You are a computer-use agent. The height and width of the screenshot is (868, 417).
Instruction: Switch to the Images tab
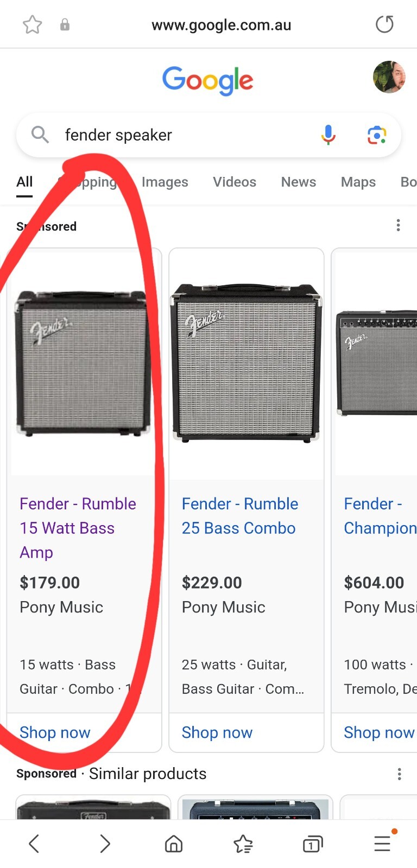click(165, 182)
